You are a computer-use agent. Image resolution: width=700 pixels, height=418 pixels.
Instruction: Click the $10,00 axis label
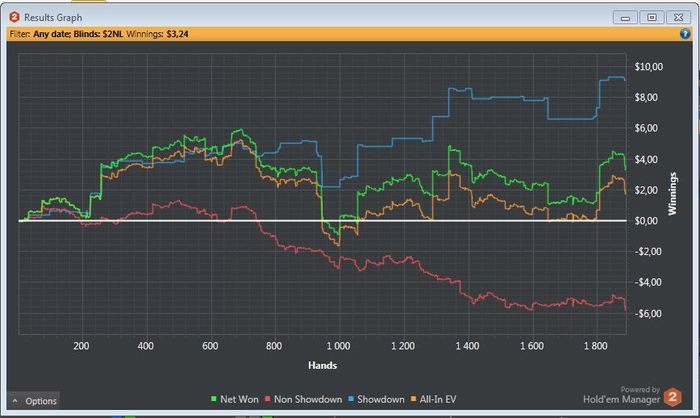(649, 67)
